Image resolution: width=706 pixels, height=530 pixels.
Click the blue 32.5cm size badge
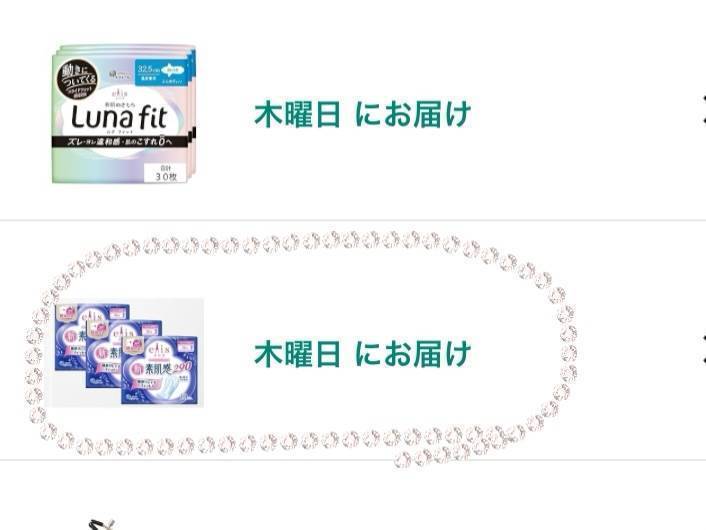[161, 73]
